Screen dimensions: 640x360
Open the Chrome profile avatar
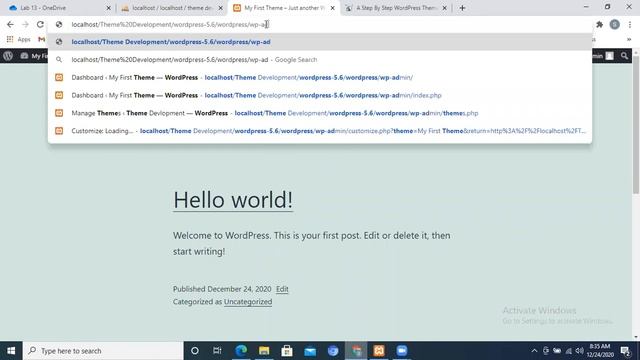(x=615, y=24)
